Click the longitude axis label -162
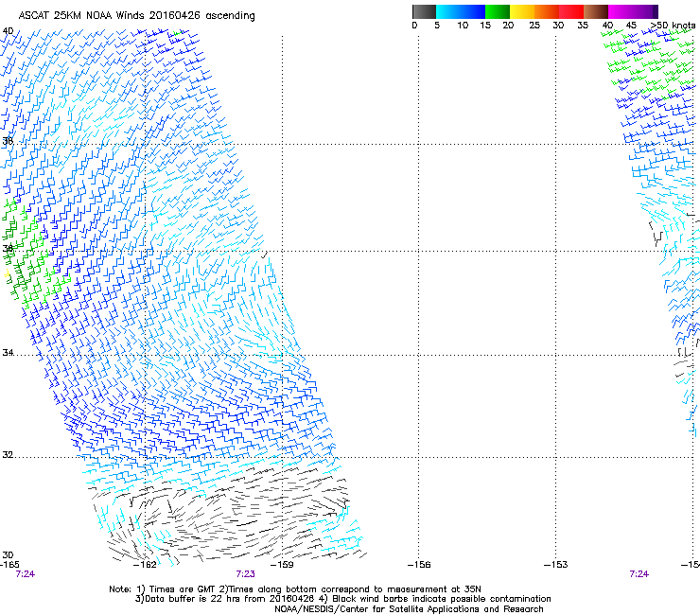The image size is (700, 615). coord(145,565)
